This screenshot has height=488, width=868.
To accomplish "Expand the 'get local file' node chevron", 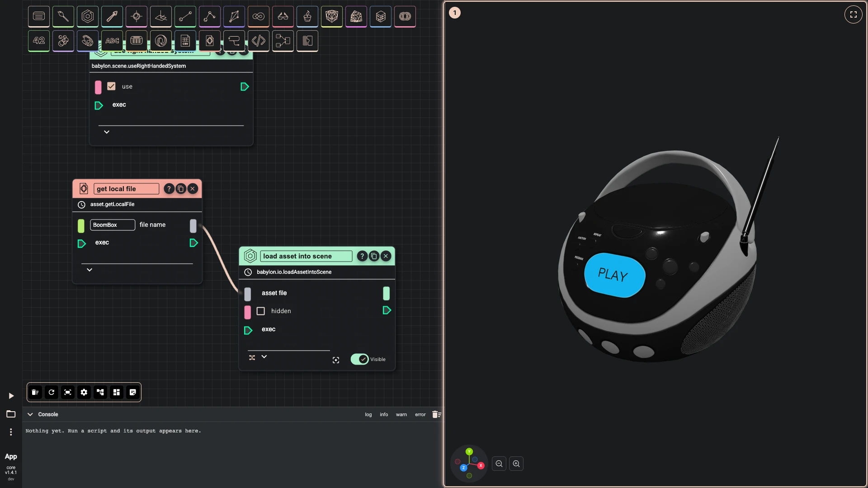I will coord(90,270).
